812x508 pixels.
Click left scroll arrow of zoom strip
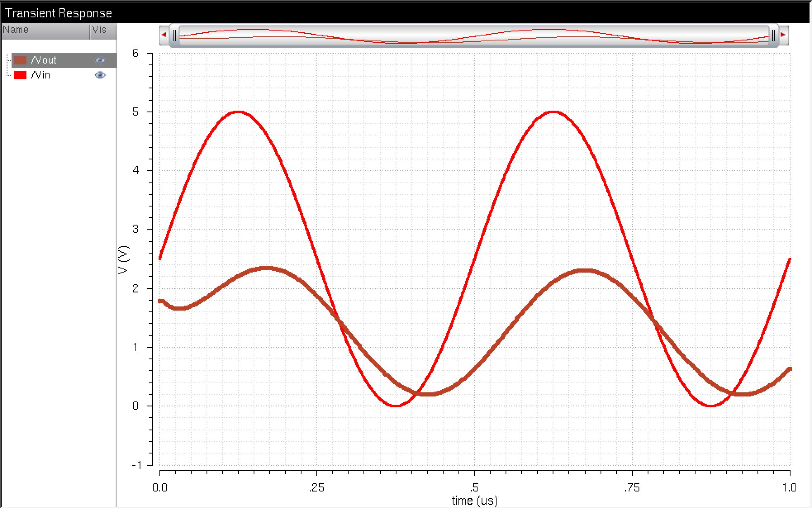tap(164, 35)
